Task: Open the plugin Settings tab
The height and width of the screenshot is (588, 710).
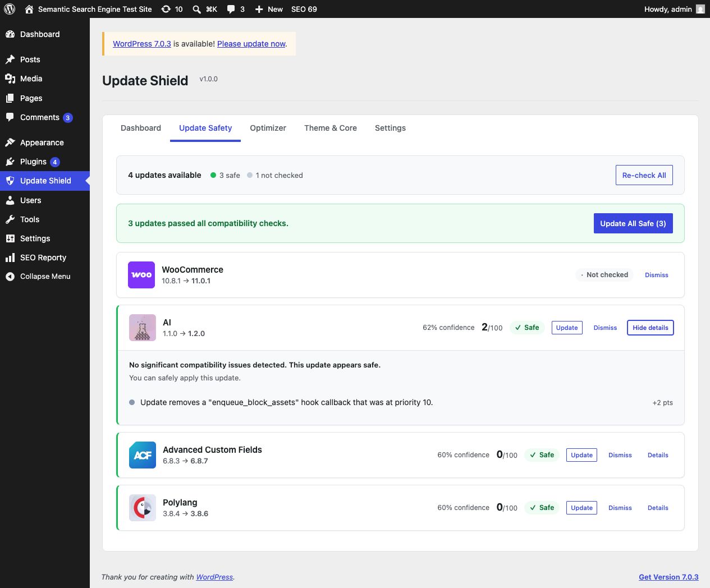Action: pyautogui.click(x=390, y=128)
